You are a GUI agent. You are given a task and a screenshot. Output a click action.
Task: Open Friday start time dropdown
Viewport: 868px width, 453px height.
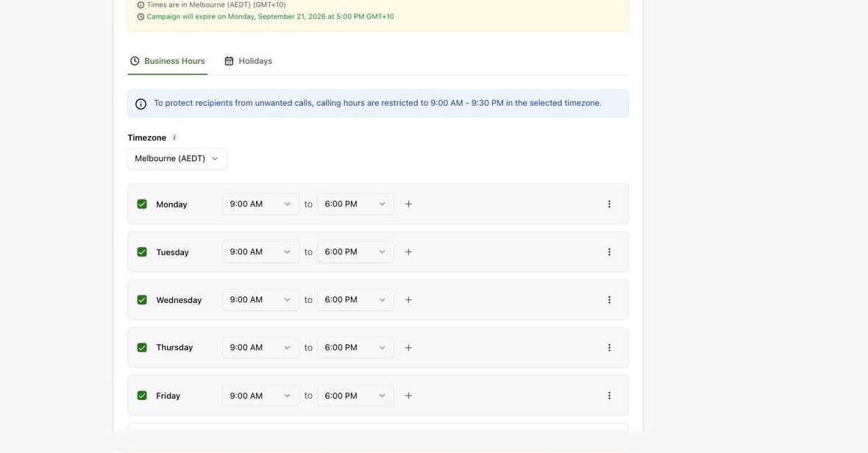pos(260,396)
